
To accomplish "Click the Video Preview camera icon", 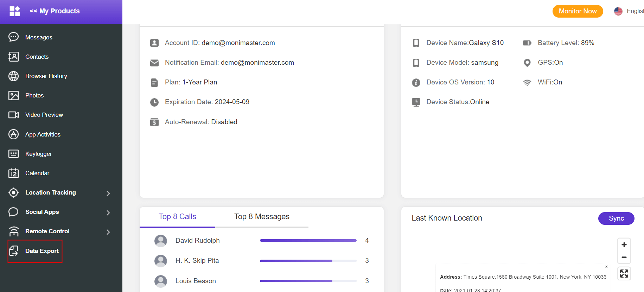I will pyautogui.click(x=13, y=115).
